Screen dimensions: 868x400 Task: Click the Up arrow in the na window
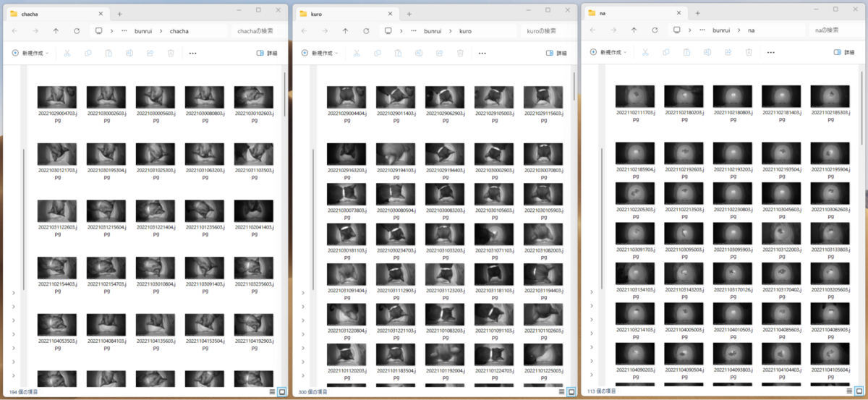pyautogui.click(x=634, y=30)
